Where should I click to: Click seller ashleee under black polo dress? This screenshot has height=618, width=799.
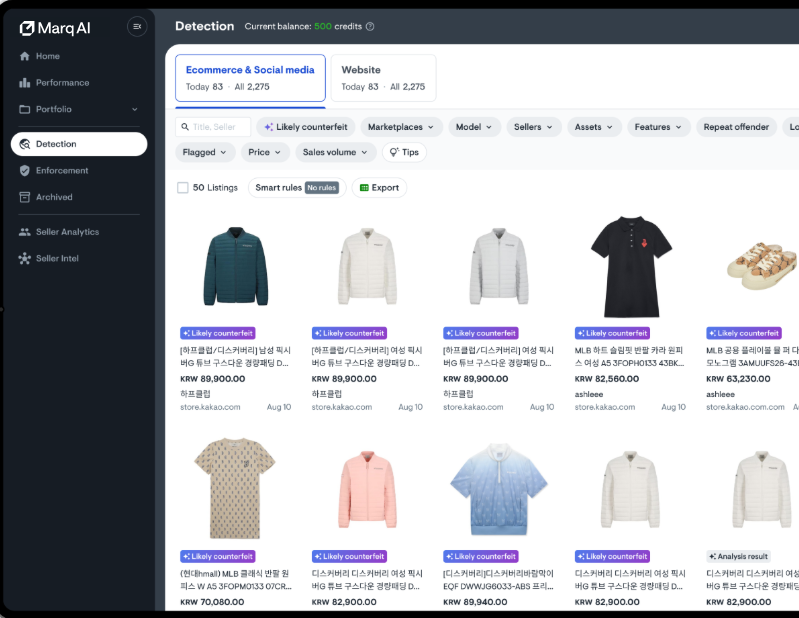[x=589, y=394]
